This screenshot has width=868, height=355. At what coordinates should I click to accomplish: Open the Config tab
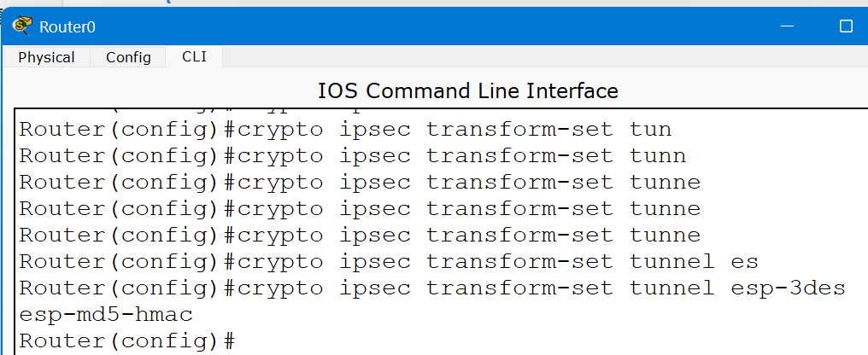(x=128, y=57)
